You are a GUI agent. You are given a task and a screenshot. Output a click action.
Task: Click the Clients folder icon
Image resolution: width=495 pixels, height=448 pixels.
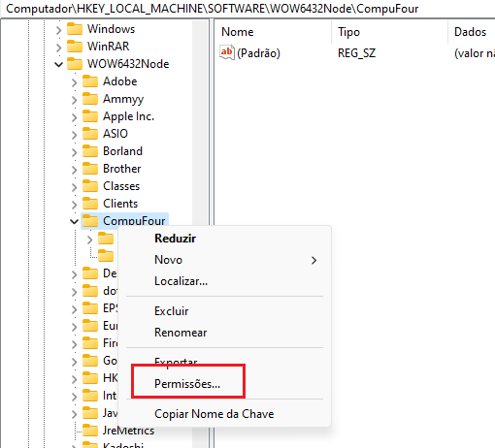[90, 204]
